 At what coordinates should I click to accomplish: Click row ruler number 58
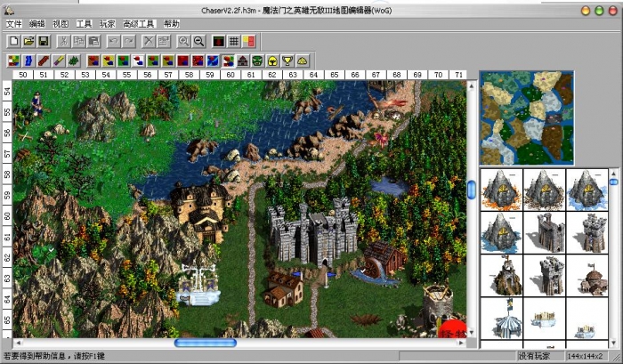coord(7,174)
